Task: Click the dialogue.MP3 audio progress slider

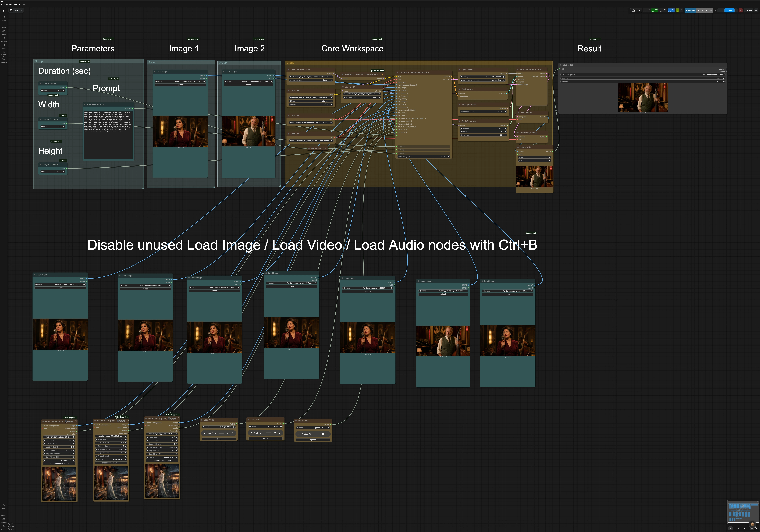Action: tap(221, 433)
